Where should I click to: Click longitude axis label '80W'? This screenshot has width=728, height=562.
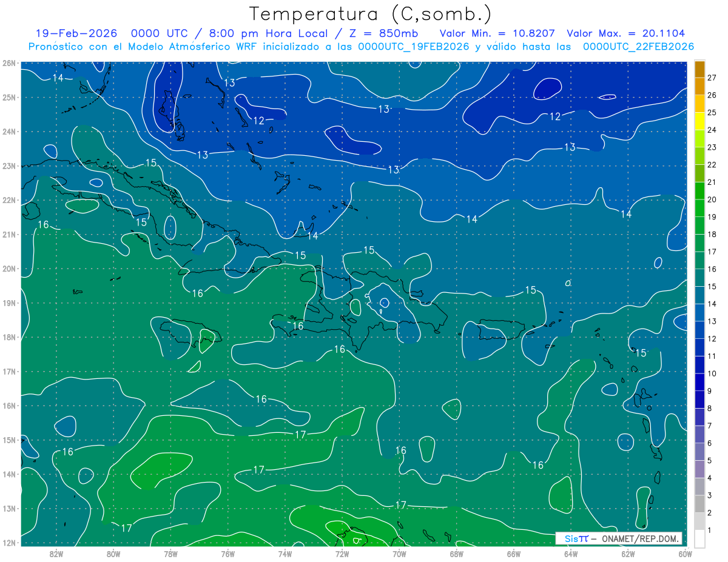pos(113,553)
